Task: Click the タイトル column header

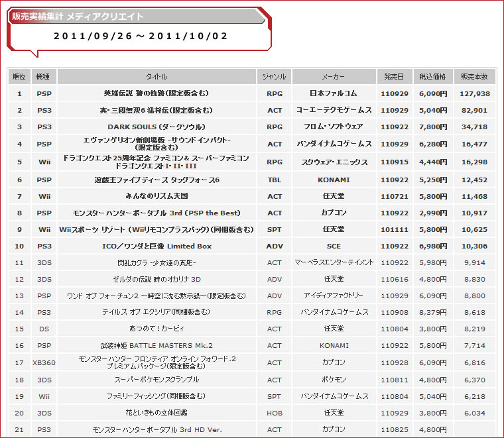Action: coord(157,76)
